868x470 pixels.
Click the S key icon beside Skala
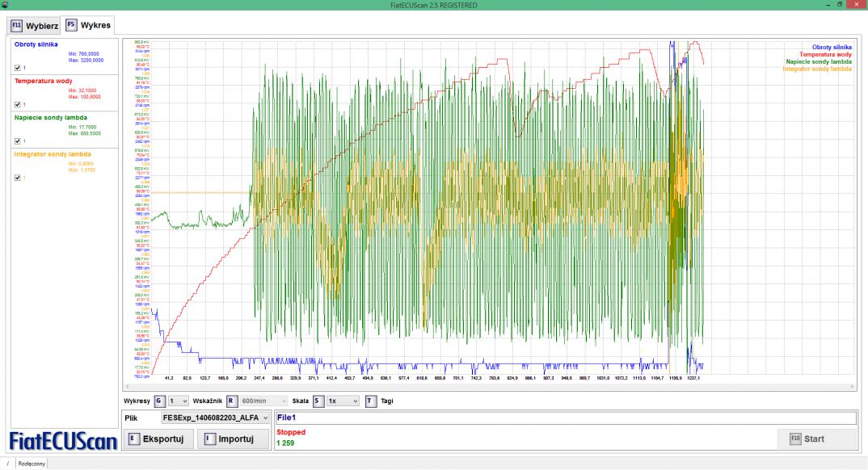(x=318, y=400)
